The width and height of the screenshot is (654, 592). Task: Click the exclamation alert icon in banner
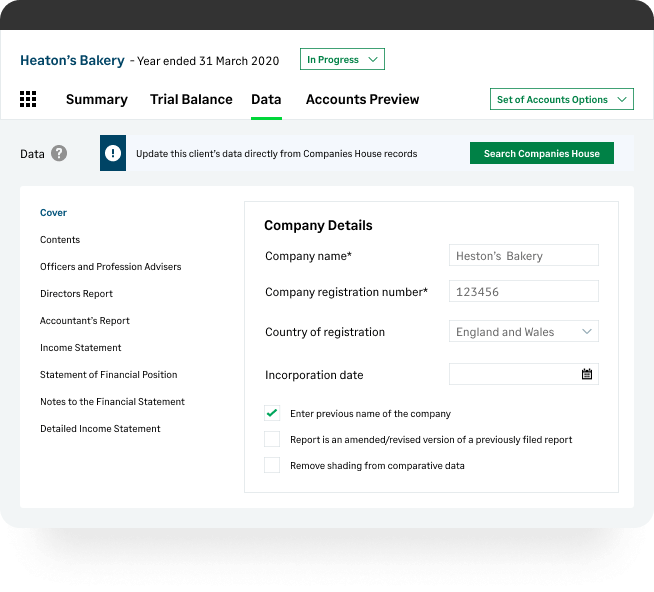(113, 154)
